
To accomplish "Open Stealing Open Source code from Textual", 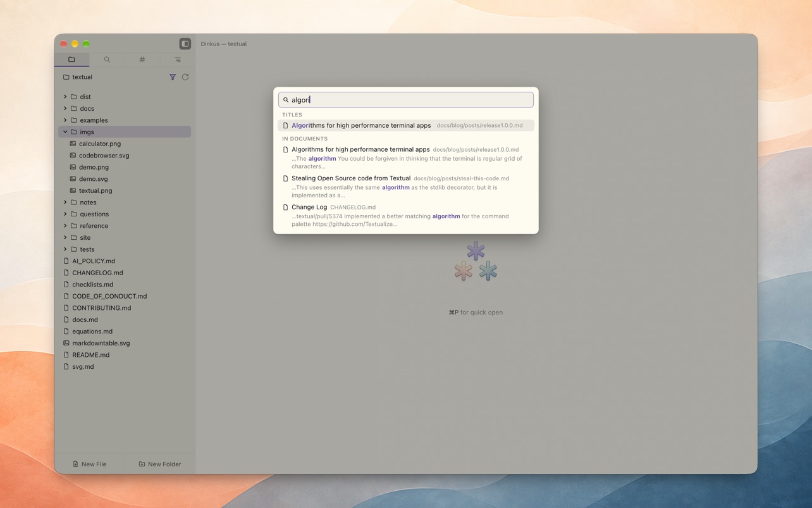I will tap(406, 187).
